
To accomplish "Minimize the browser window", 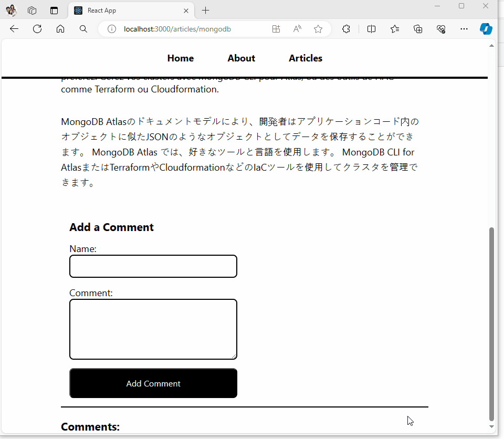I will click(x=437, y=6).
